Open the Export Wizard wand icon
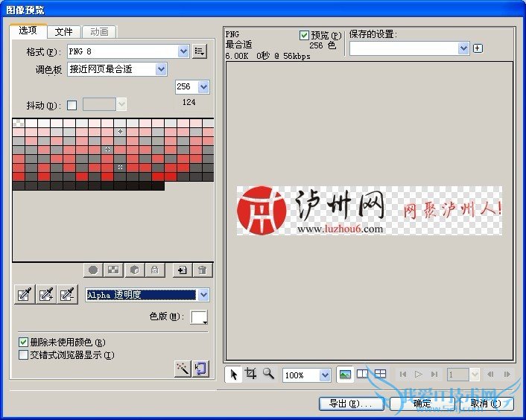526x420 pixels. tap(183, 369)
